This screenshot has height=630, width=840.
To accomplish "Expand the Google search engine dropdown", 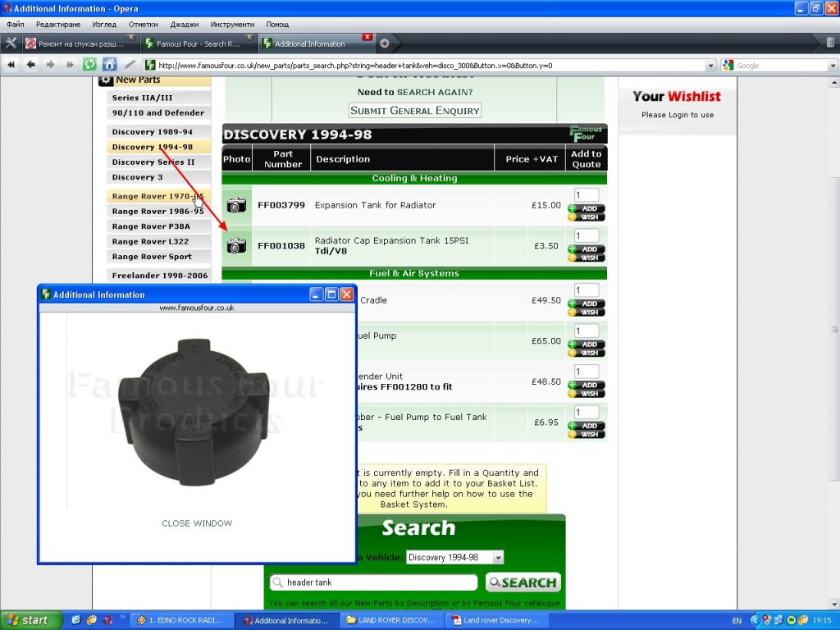I will tap(833, 66).
